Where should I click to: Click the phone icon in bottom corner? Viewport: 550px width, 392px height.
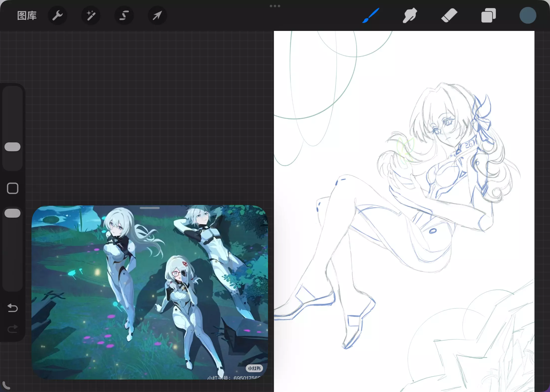pyautogui.click(x=6, y=385)
